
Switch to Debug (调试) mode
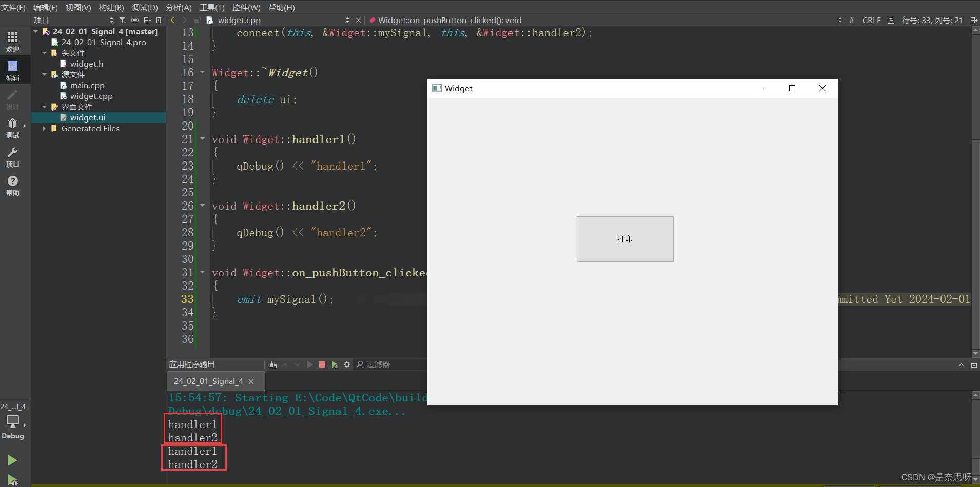pos(13,128)
